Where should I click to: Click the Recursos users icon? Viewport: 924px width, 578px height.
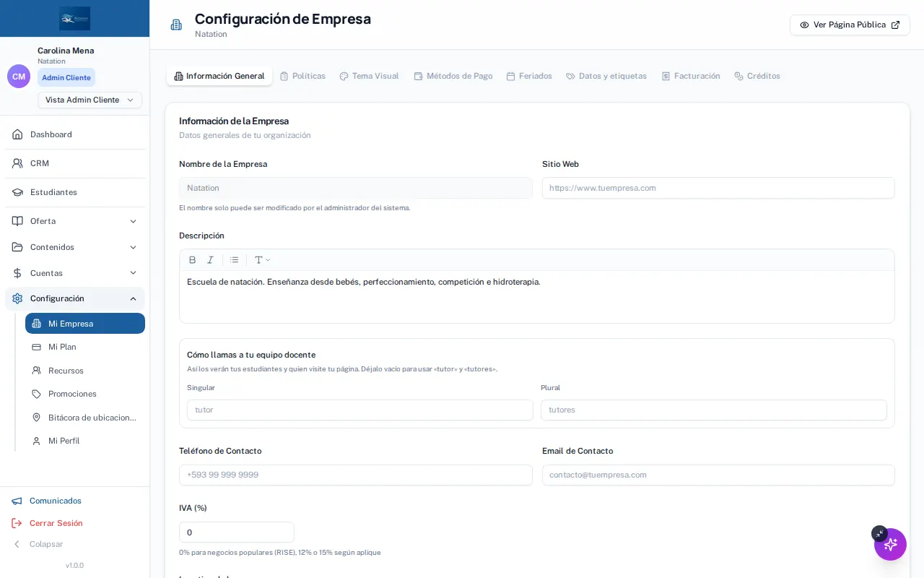pyautogui.click(x=36, y=371)
